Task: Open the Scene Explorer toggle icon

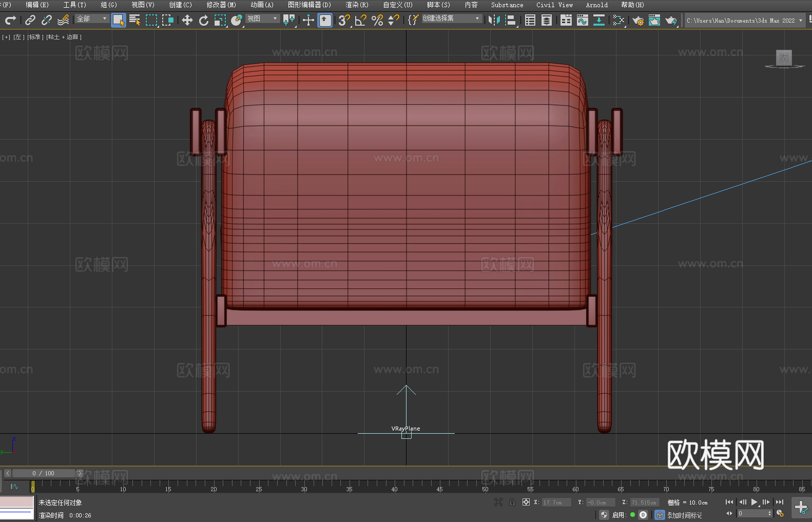Action: click(x=530, y=20)
